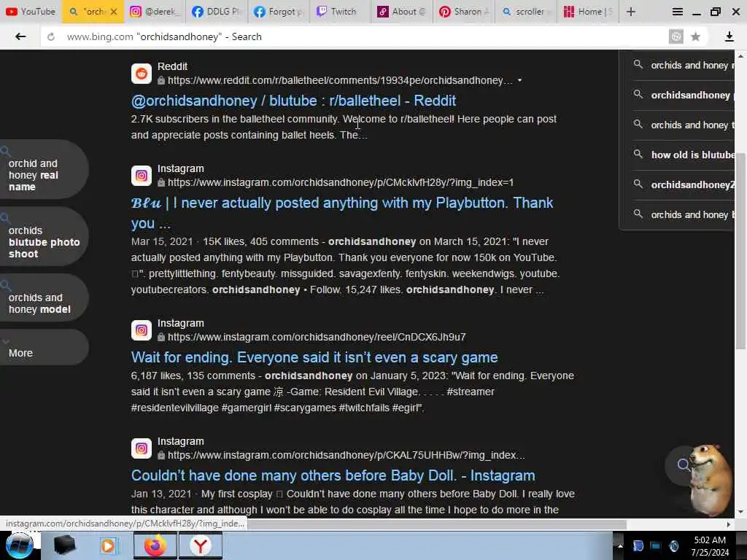Click the Reddit result favicon

142,74
